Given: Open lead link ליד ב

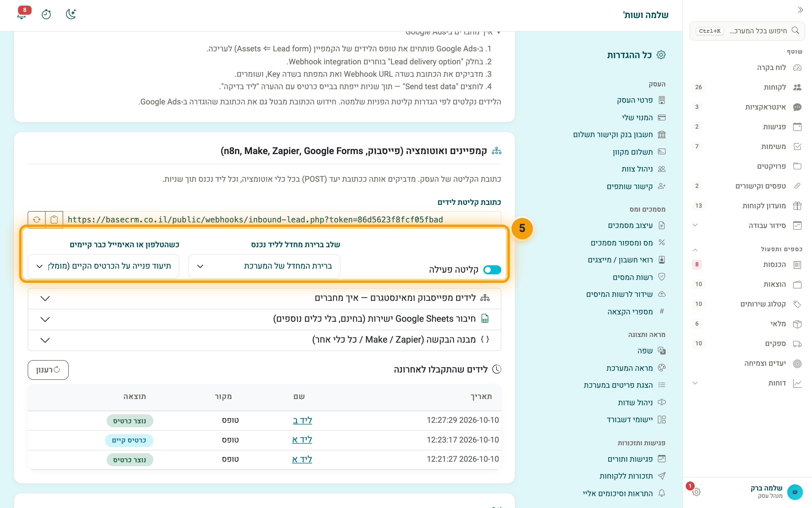Looking at the screenshot, I should point(302,420).
